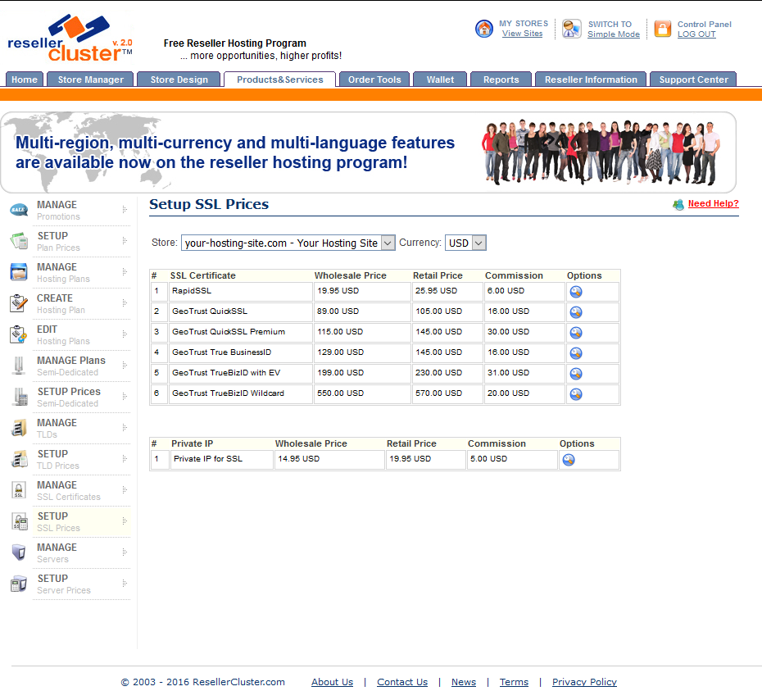Click the 14.95 USD wholesale price cell

pos(329,459)
